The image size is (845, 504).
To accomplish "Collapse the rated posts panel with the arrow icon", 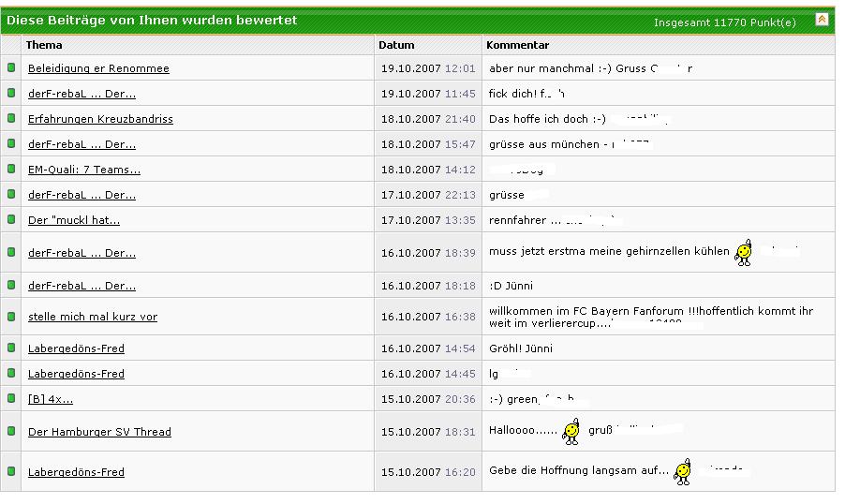I will point(822,19).
